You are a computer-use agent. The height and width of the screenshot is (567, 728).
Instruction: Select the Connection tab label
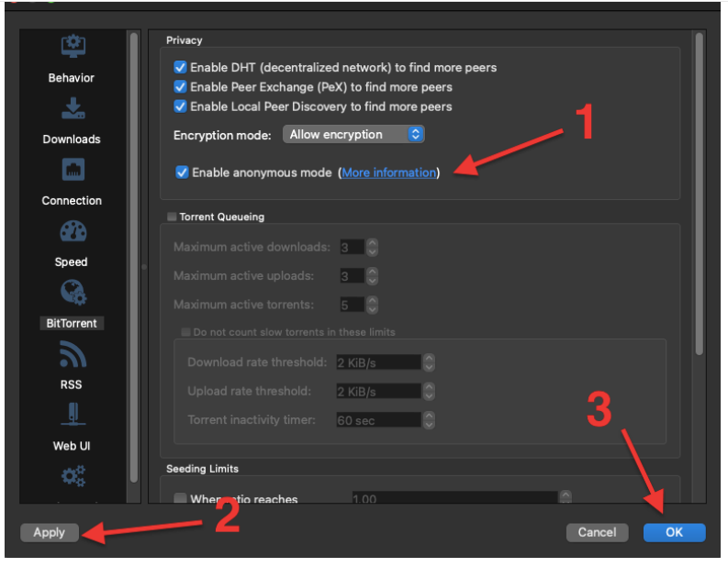pos(72,200)
